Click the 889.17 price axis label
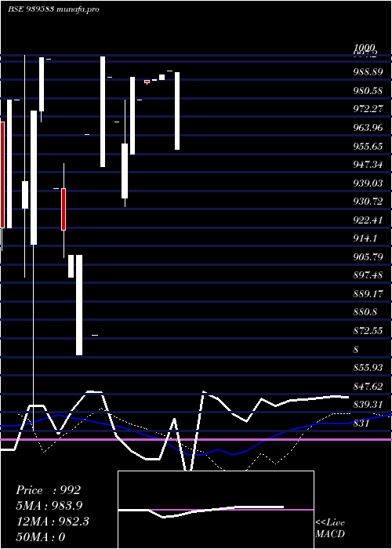The width and height of the screenshot is (392, 549). [368, 294]
